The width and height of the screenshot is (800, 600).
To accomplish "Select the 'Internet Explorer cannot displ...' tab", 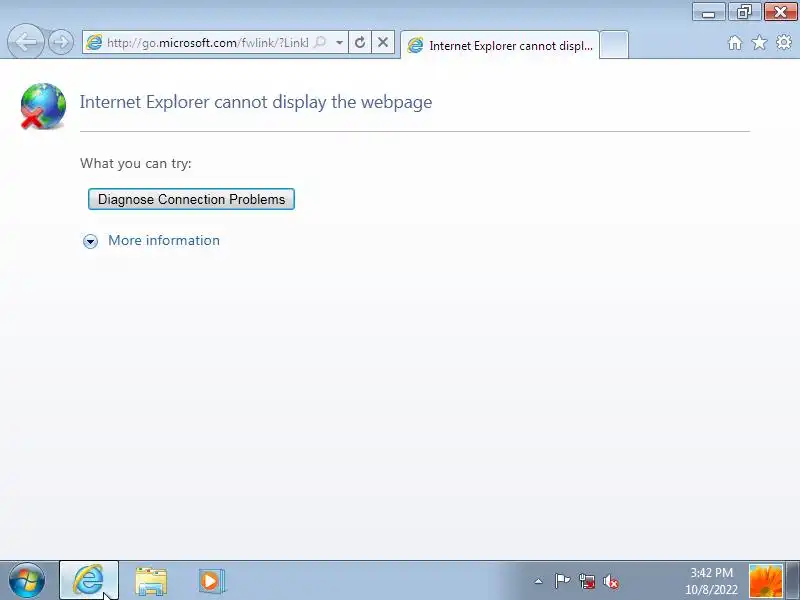I will [x=500, y=45].
